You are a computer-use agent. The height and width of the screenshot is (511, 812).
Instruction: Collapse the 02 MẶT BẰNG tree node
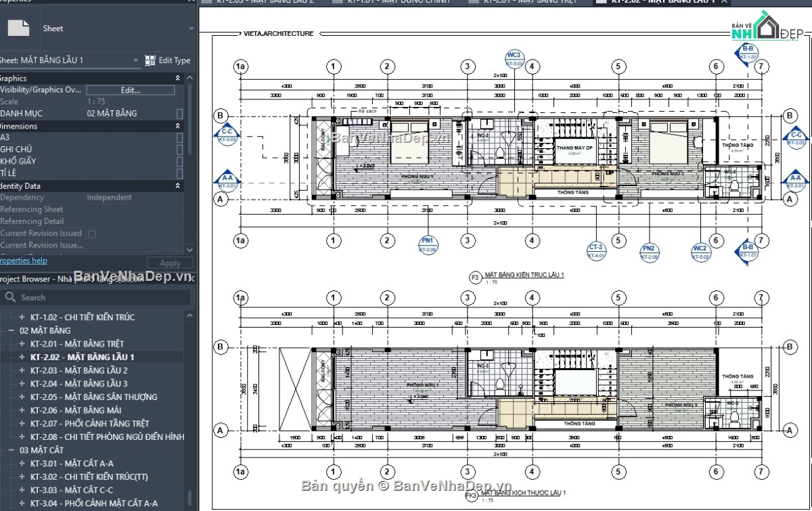[11, 331]
